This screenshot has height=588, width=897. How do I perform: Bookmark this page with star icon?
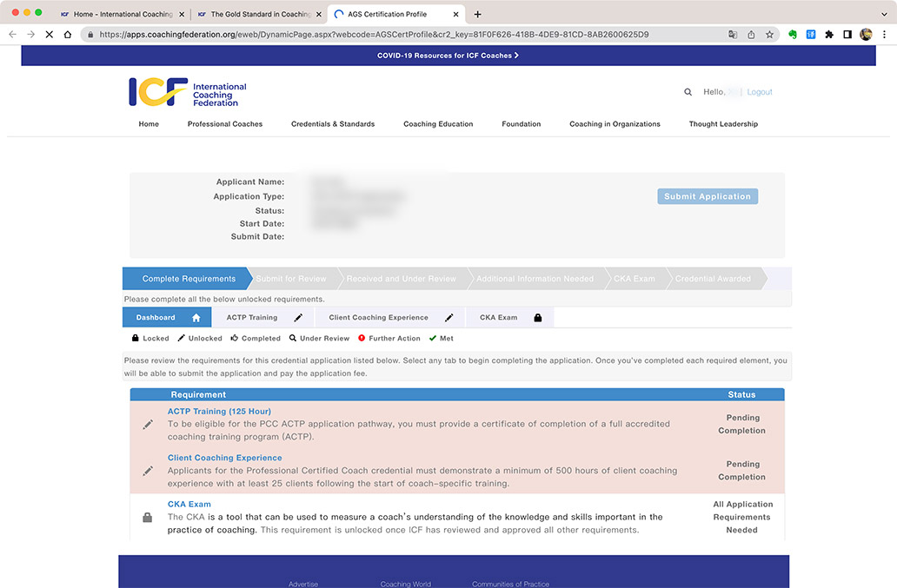click(x=769, y=35)
